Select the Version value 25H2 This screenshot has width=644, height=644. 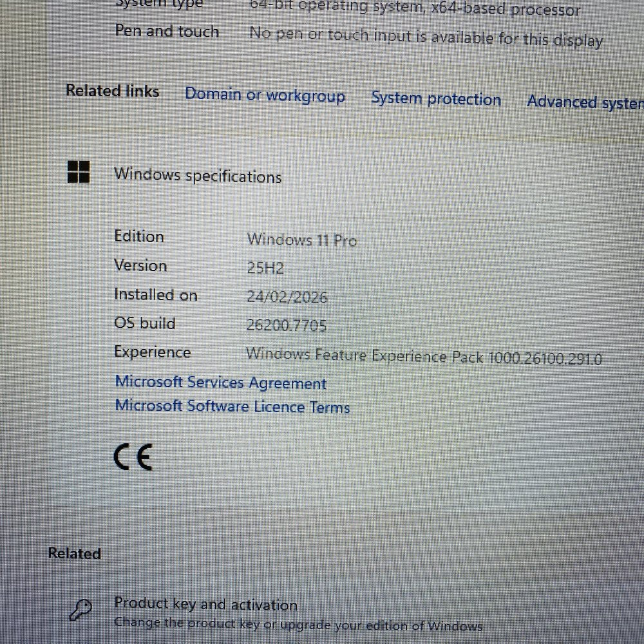click(265, 268)
